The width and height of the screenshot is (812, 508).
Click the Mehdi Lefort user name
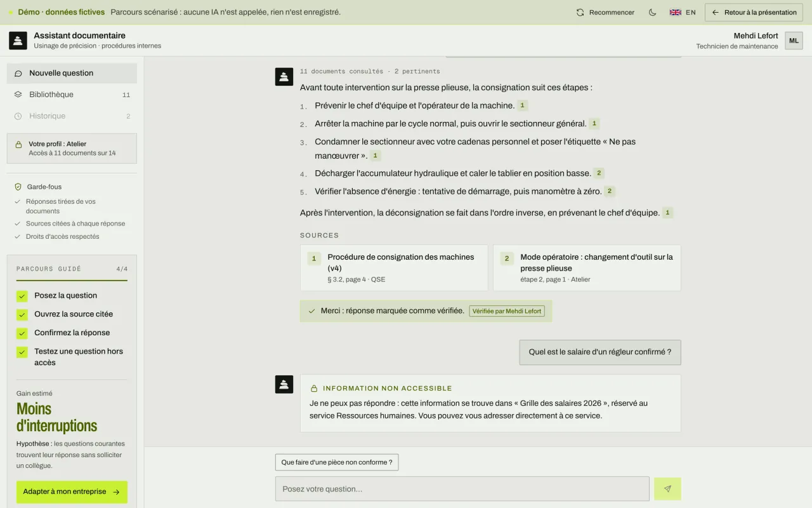[x=756, y=36]
